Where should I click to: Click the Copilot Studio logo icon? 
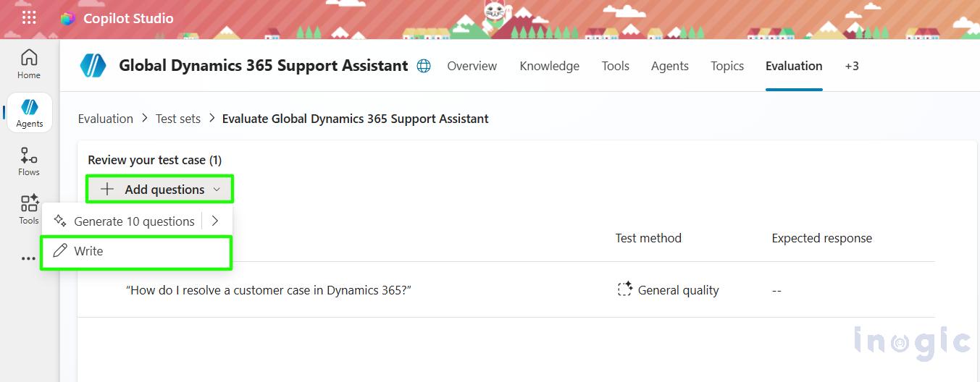point(67,19)
